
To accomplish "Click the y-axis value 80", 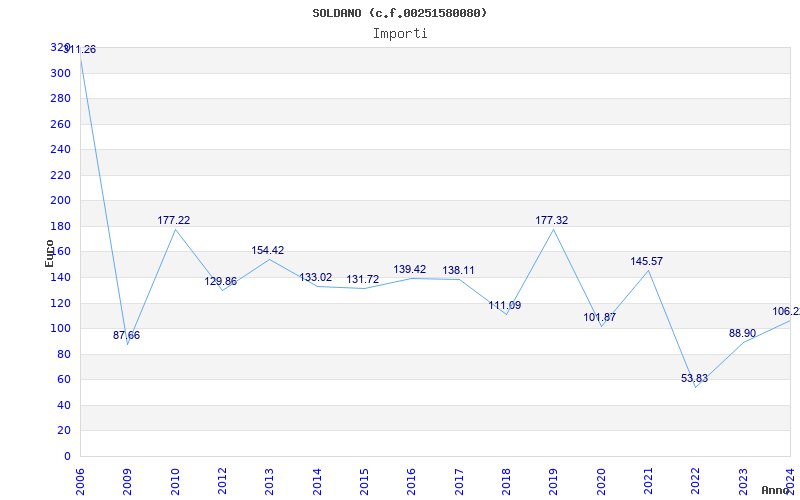I will click(64, 354).
